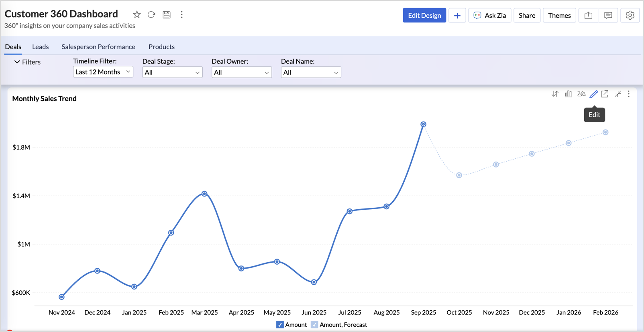Open the comments icon in header

[608, 16]
